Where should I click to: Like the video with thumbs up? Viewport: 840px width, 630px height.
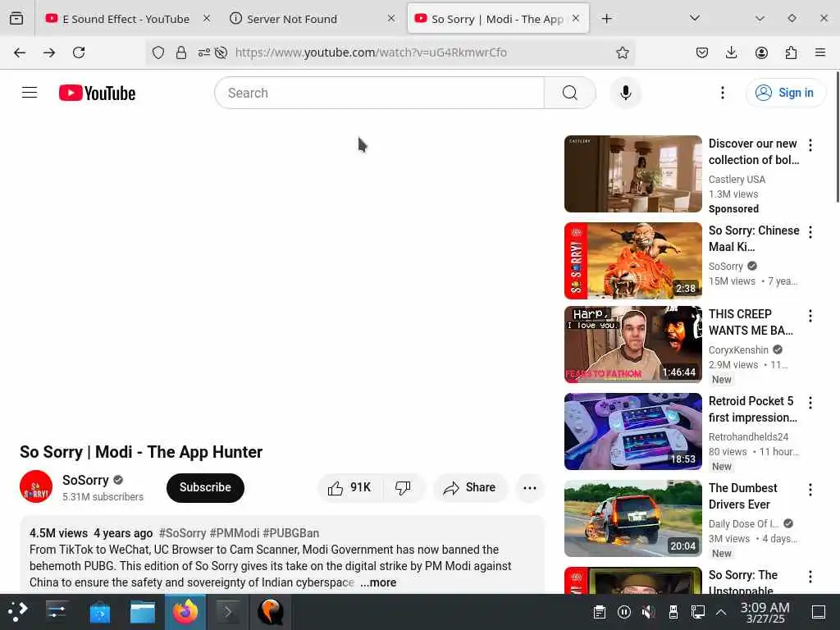(x=349, y=487)
